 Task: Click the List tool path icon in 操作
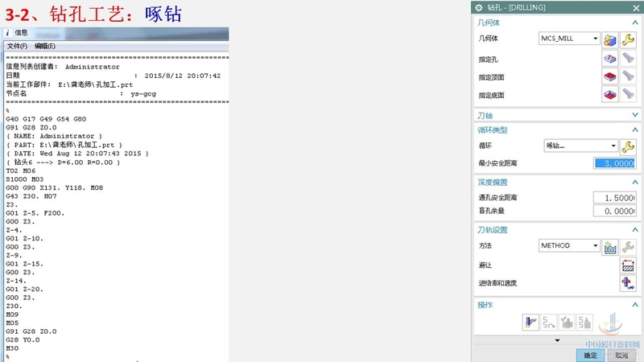pos(584,323)
